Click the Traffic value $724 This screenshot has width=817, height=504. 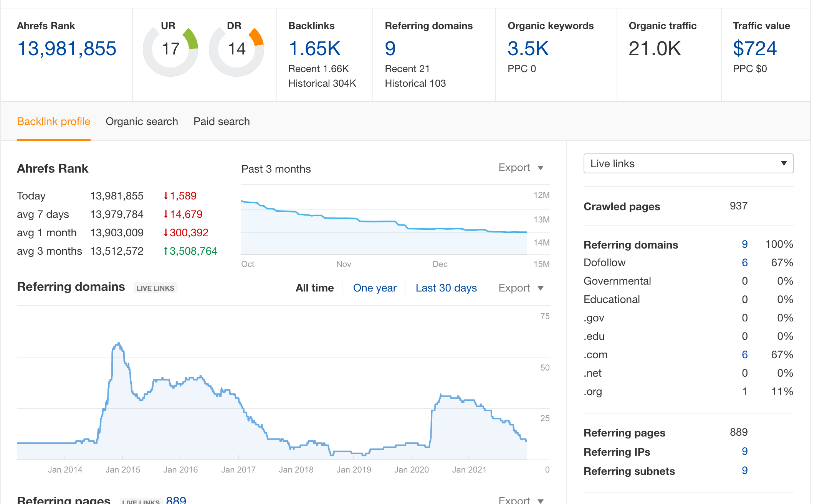(755, 49)
